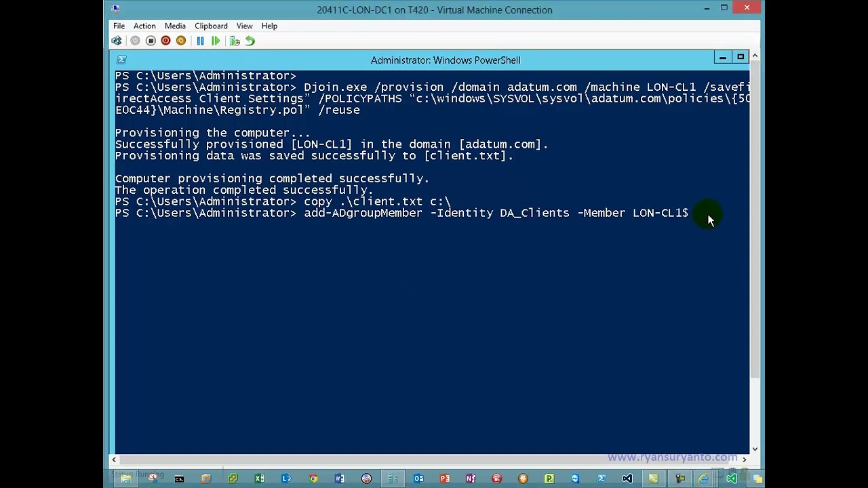Viewport: 868px width, 488px height.
Task: Turn off the VM with black stop icon
Action: tap(151, 41)
